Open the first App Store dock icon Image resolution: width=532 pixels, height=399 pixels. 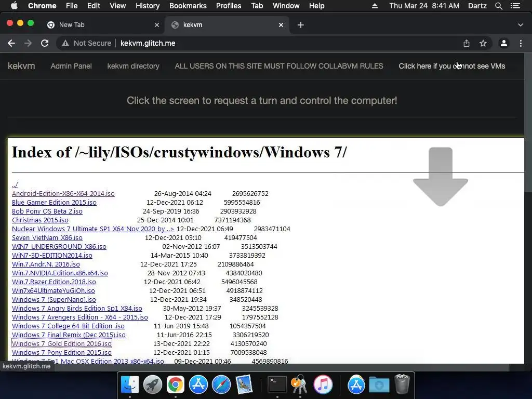[x=198, y=385]
